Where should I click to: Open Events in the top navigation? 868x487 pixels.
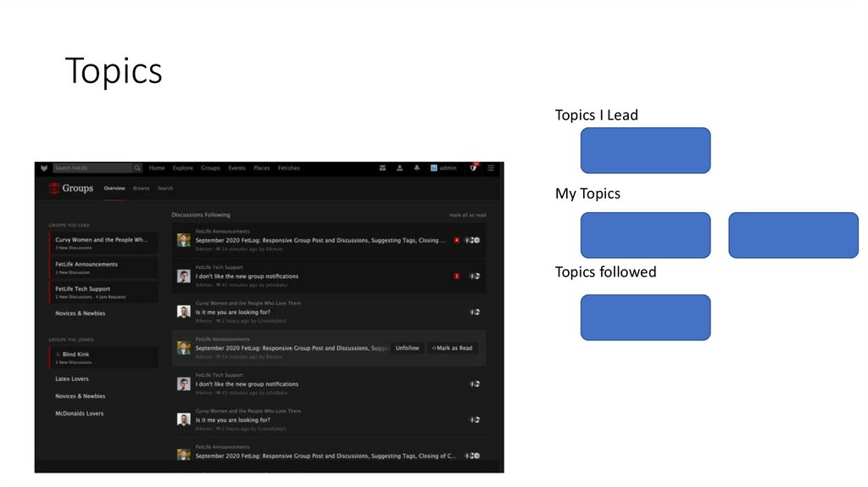click(x=237, y=168)
